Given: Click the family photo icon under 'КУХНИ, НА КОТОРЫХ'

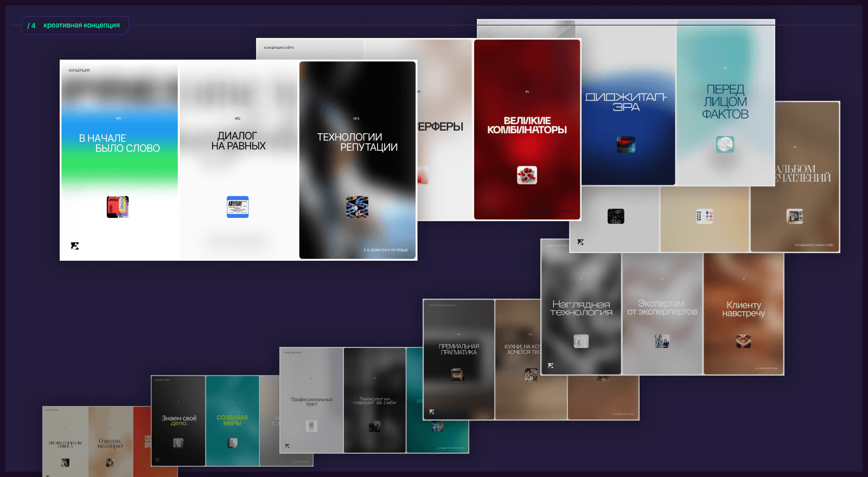Looking at the screenshot, I should [531, 375].
